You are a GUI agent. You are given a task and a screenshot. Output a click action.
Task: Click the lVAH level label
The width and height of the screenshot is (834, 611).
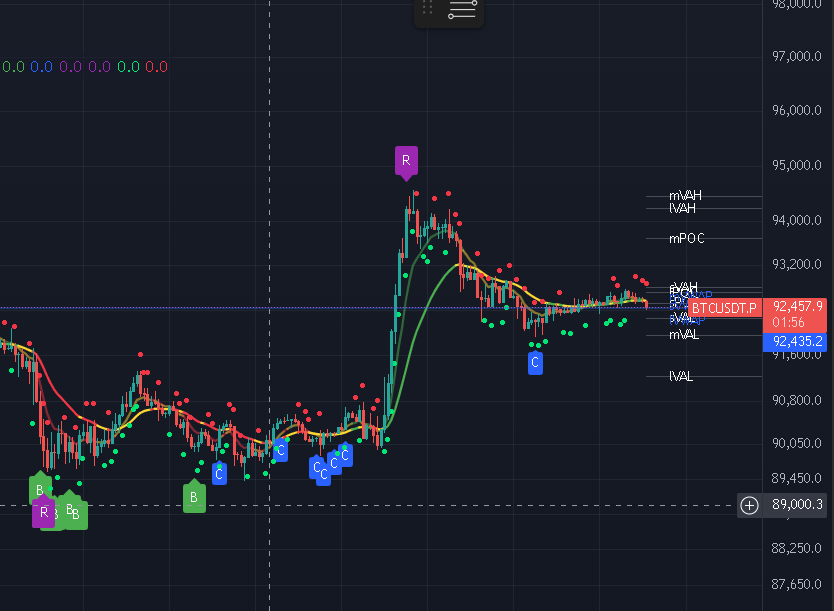tap(682, 208)
